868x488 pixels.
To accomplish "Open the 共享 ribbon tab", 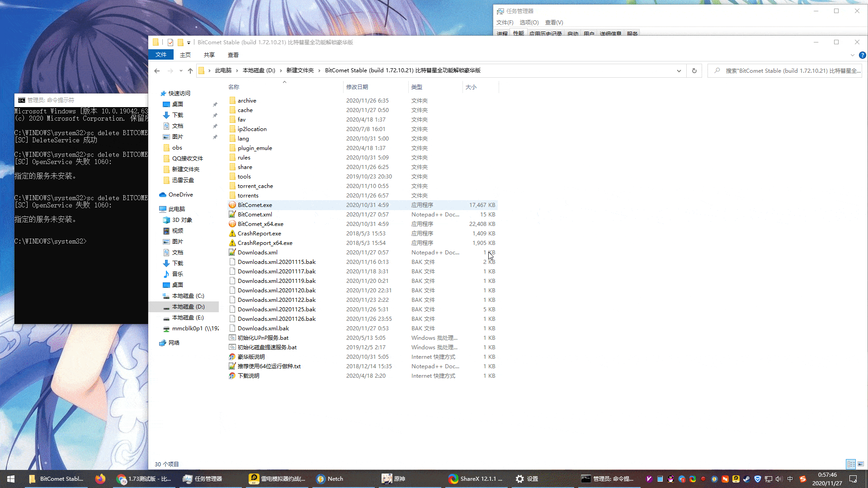I will pyautogui.click(x=209, y=55).
